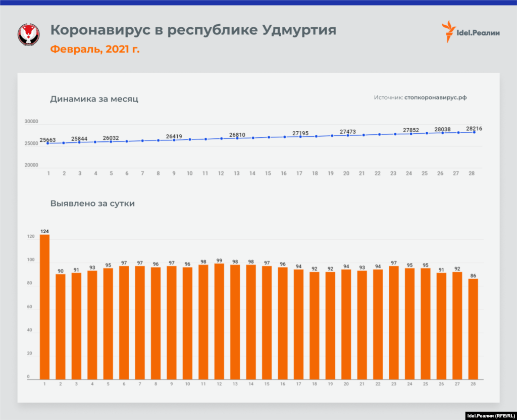The width and height of the screenshot is (517, 420).
Task: Select the data point labeled 26419
Action: pyautogui.click(x=174, y=140)
